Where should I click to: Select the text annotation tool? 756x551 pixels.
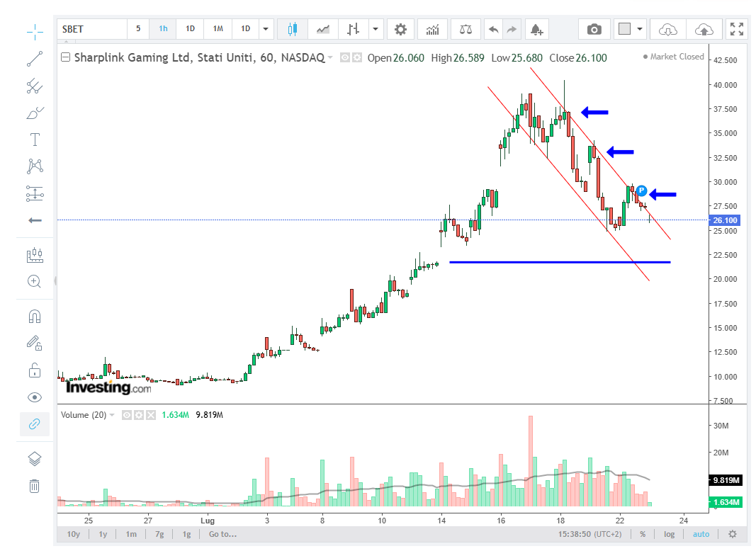pyautogui.click(x=35, y=140)
